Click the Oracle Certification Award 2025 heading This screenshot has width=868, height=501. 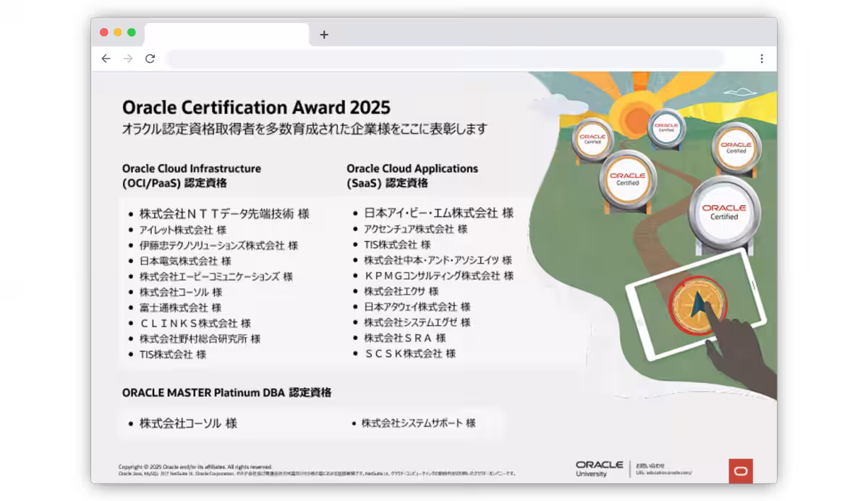[256, 108]
